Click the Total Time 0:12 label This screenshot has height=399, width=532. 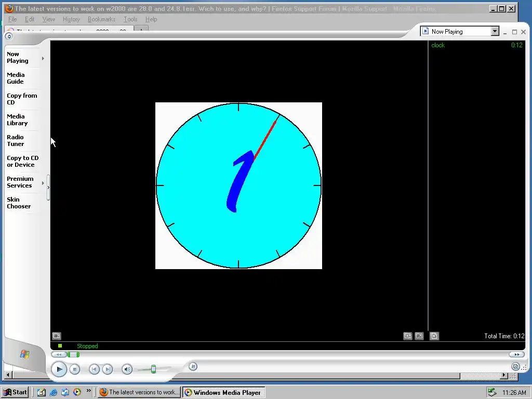pos(504,336)
